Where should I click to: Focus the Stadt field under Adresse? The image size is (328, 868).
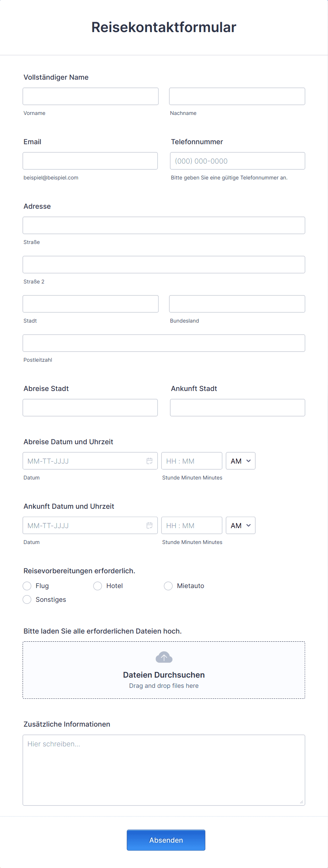90,304
